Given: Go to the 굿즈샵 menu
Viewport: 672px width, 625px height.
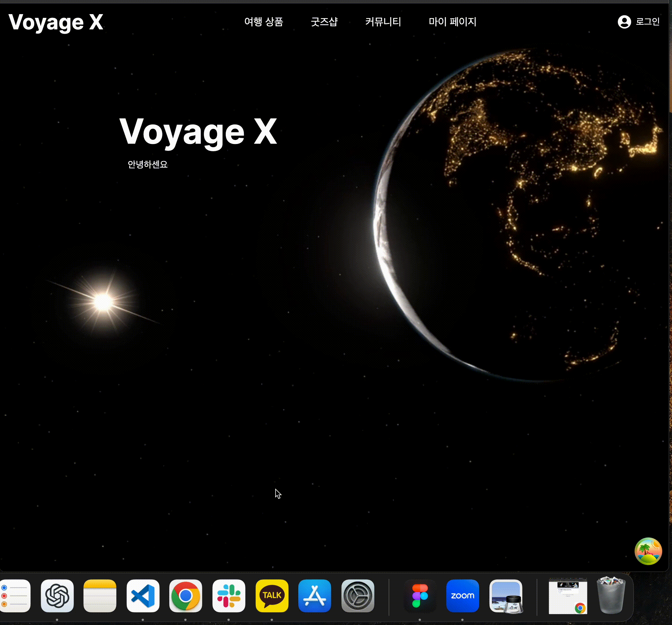Looking at the screenshot, I should 324,22.
